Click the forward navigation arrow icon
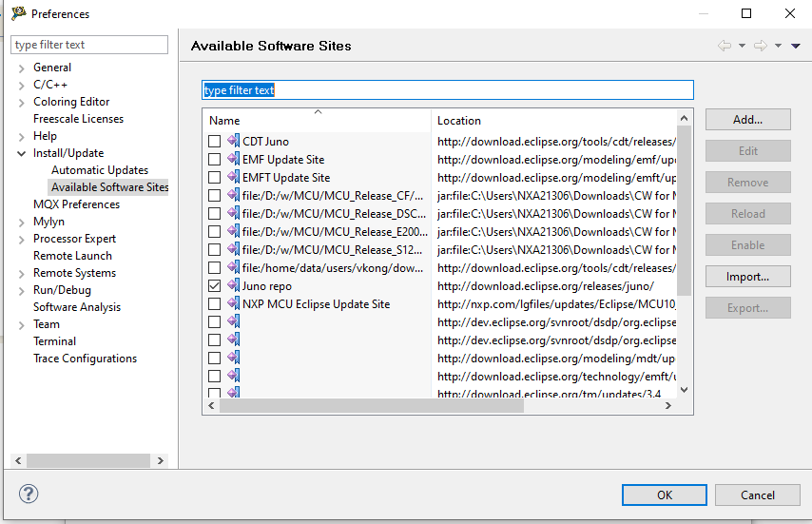 [760, 46]
